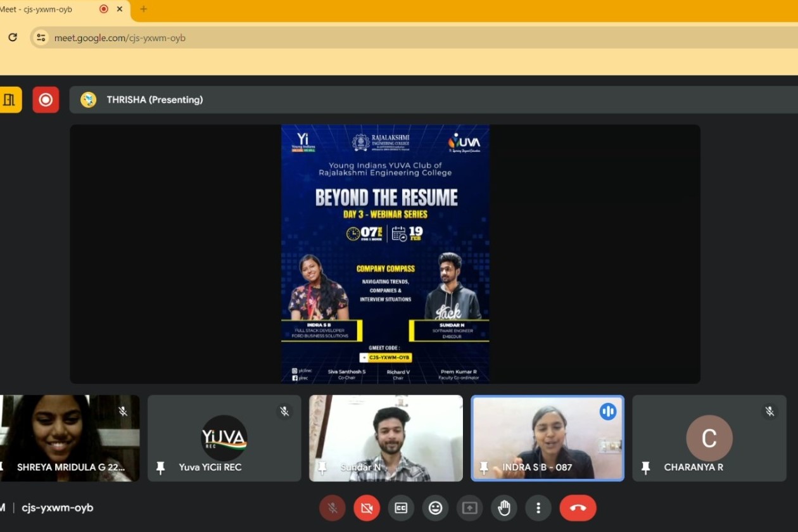Click the meeting code cjs-yxwm-oyb at the bottom
Screen dimensions: 798x532
pyautogui.click(x=58, y=508)
